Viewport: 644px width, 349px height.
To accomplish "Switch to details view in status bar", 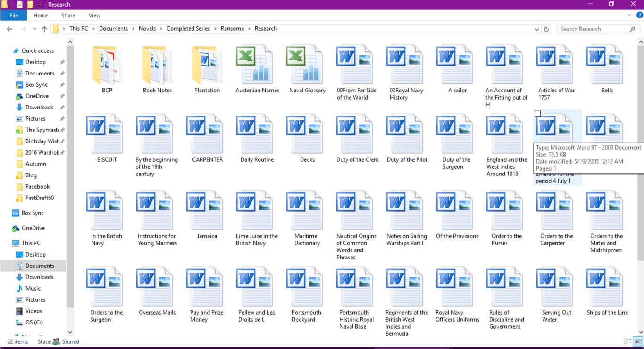I will 627,341.
